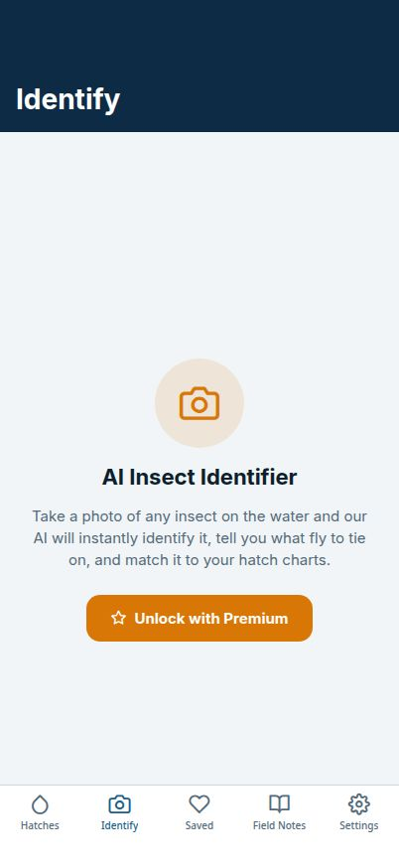Click the AI Insect Identifier heading

click(x=199, y=477)
